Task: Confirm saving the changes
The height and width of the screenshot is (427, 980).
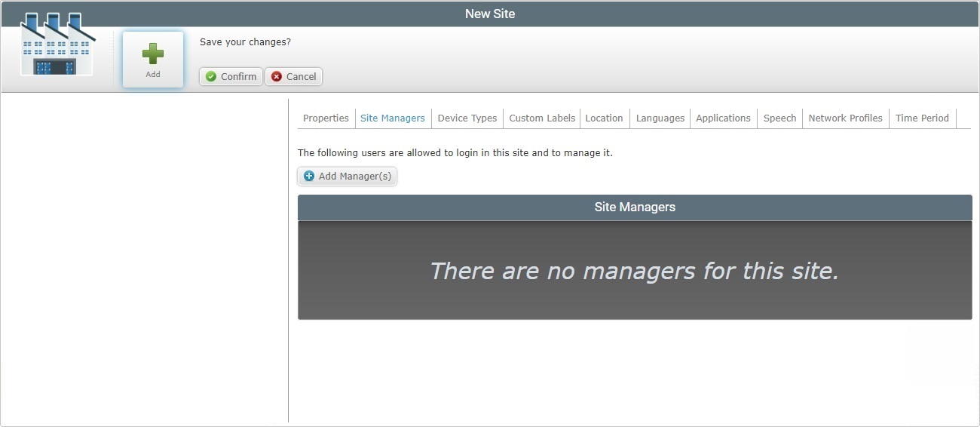Action: 231,76
